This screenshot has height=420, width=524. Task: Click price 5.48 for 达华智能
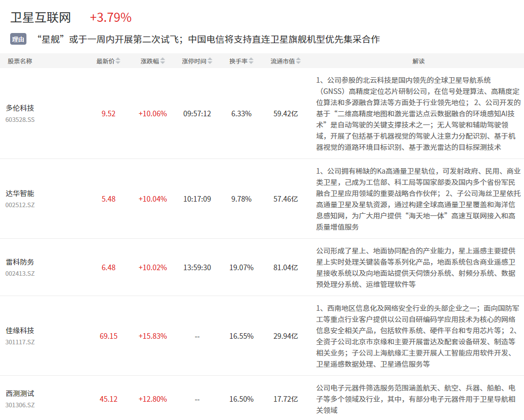109,199
